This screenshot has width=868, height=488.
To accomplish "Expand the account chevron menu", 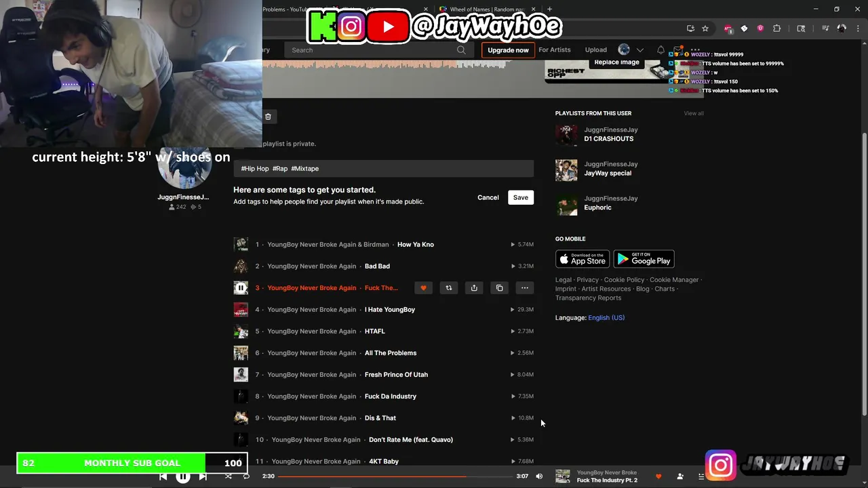I will click(x=639, y=49).
